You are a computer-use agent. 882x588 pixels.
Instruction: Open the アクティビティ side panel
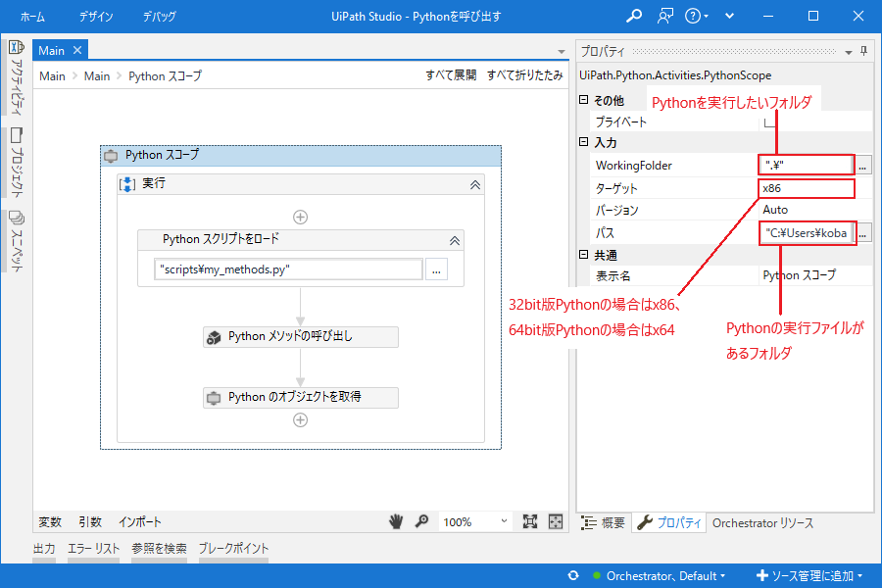click(17, 77)
